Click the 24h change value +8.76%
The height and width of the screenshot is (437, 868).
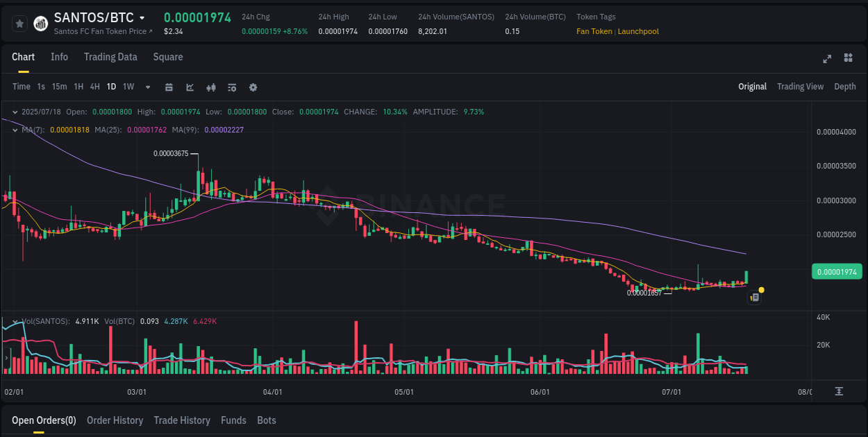click(295, 31)
